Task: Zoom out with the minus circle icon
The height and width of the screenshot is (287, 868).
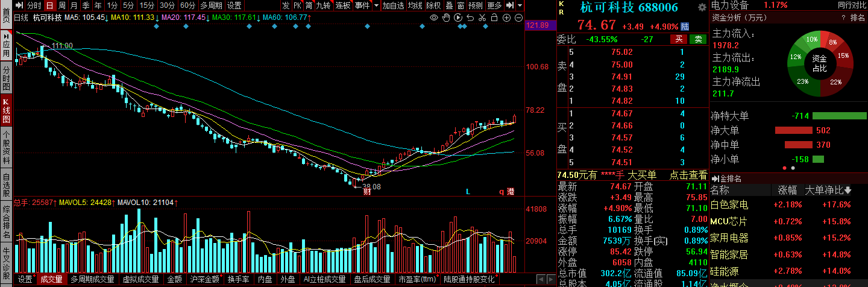Action: (x=519, y=17)
